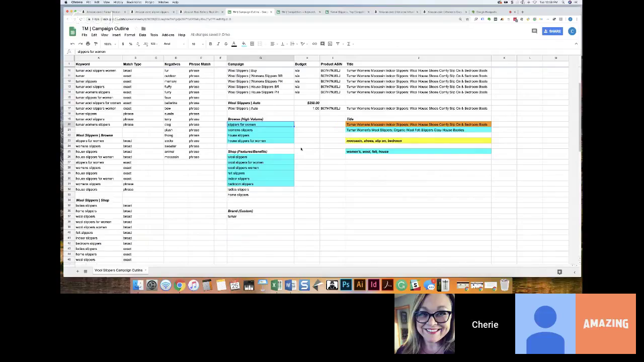Click 'All changes saved in Drive' link
This screenshot has height=362, width=644.
tap(210, 35)
